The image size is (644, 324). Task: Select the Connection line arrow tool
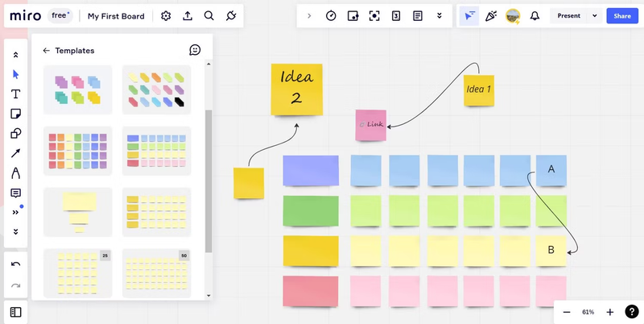pyautogui.click(x=15, y=153)
